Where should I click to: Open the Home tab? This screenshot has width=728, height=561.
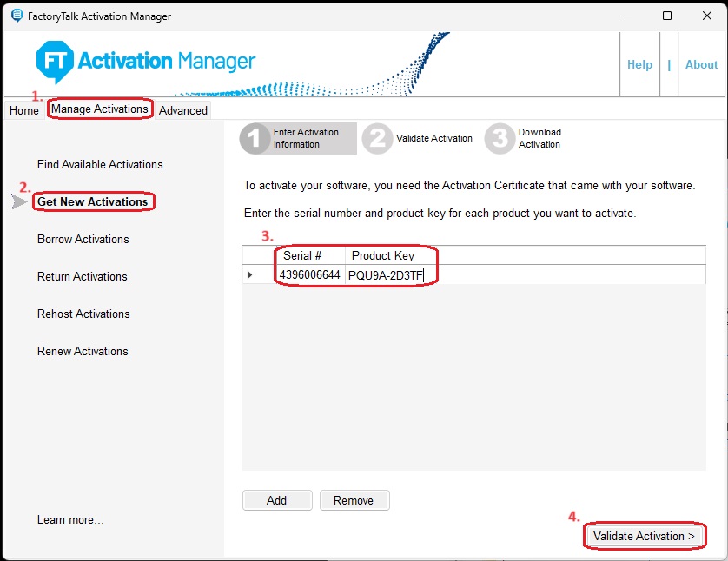24,110
